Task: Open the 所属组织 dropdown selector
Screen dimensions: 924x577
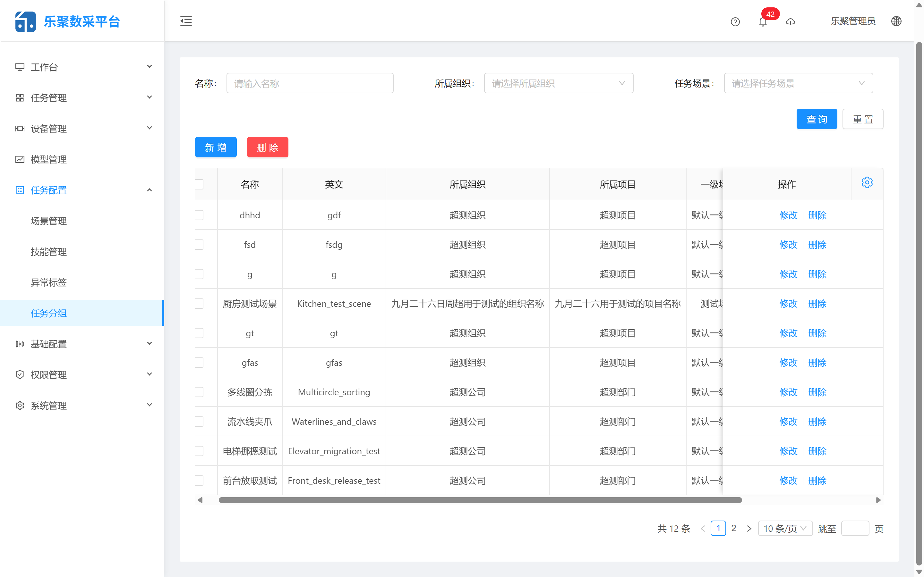Action: coord(558,83)
